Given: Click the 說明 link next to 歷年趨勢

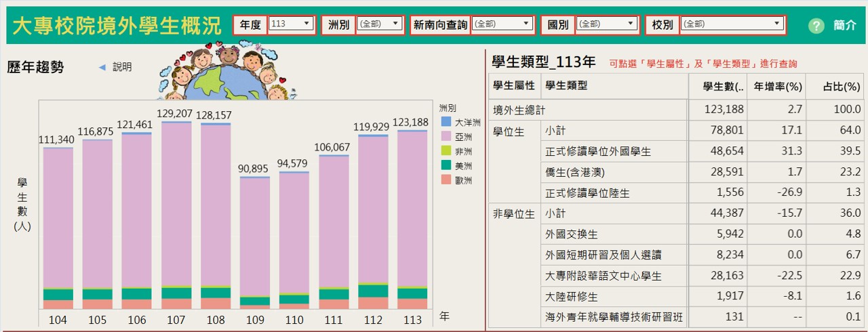Looking at the screenshot, I should tap(122, 67).
